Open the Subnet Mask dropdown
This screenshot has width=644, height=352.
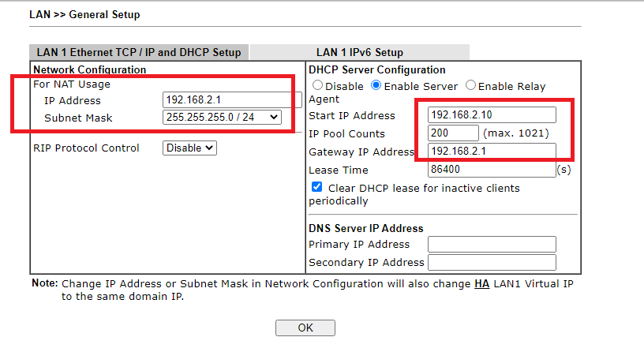222,118
